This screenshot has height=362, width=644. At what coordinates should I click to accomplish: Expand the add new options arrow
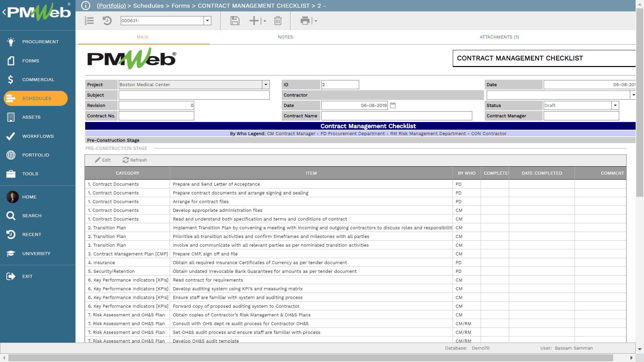[265, 21]
